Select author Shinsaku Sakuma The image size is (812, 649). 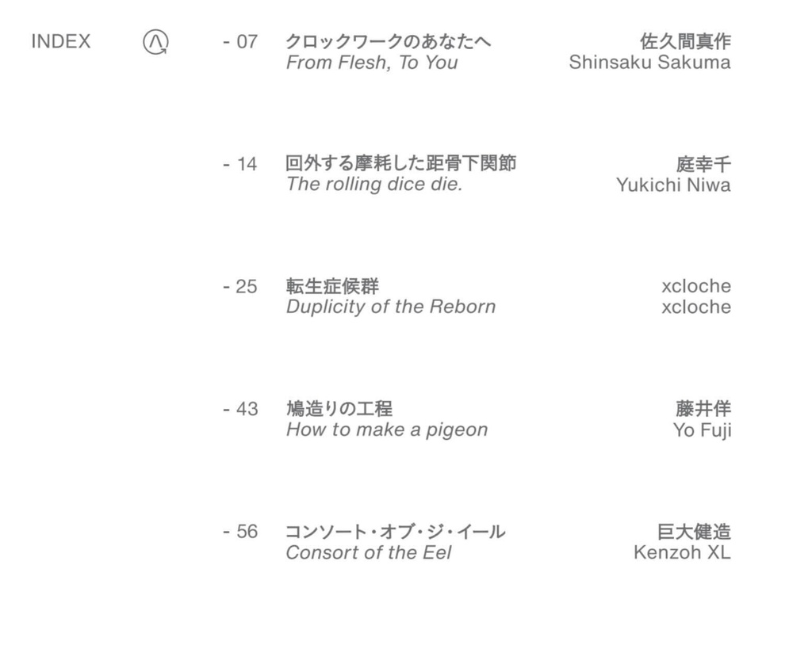(x=649, y=63)
